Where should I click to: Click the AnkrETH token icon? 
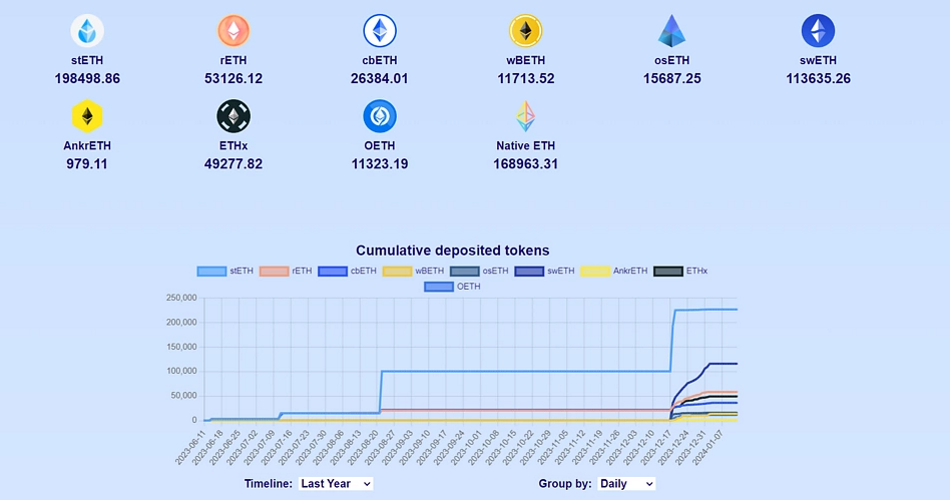pos(87,116)
